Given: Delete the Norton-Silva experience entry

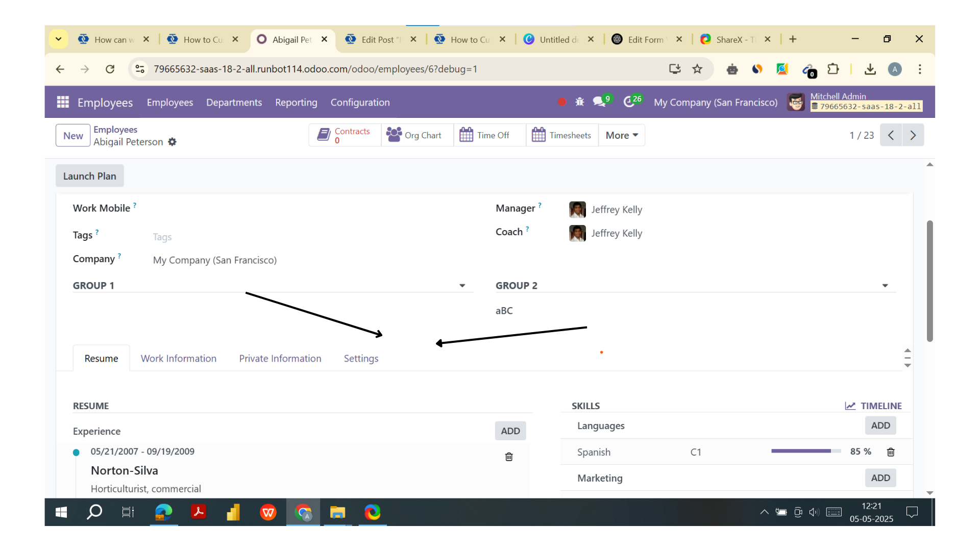Looking at the screenshot, I should 508,457.
